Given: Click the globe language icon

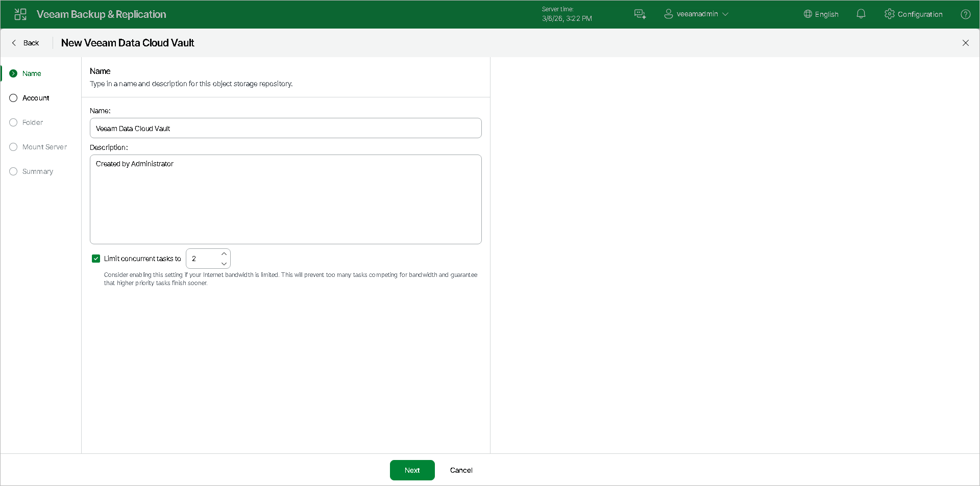Looking at the screenshot, I should [807, 14].
